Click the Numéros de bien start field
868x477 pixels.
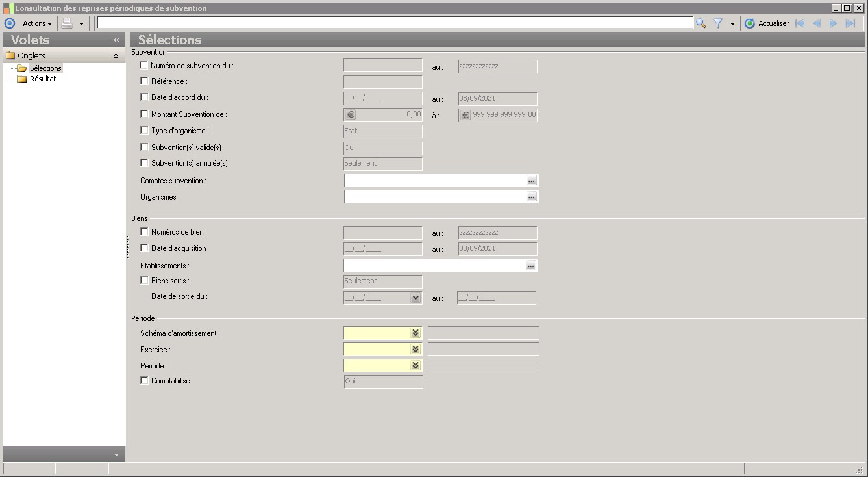(383, 233)
